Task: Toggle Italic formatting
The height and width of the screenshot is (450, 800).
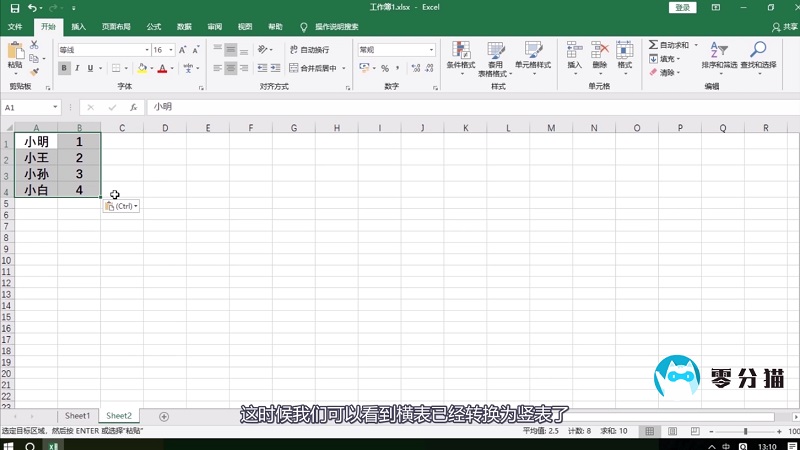Action: pos(78,68)
